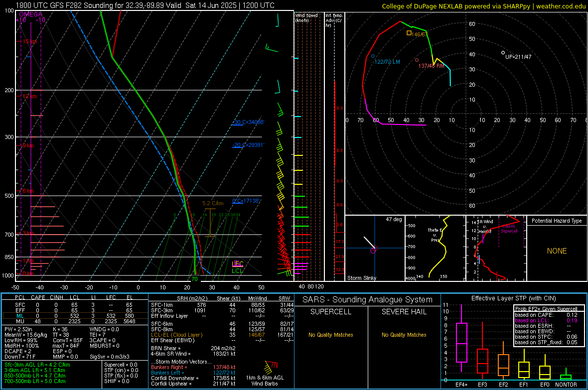The height and width of the screenshot is (390, 588).
Task: Click the Theta-E v. Pres label
Action: point(435,235)
